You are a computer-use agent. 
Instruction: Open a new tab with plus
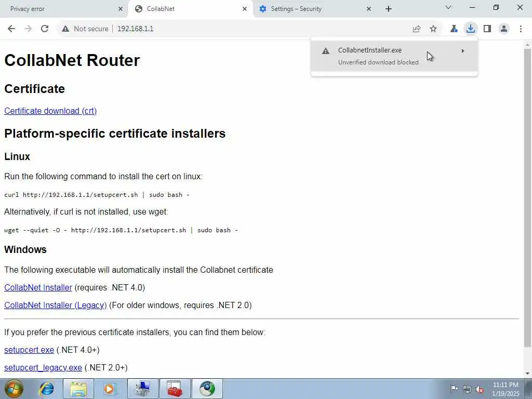389,9
